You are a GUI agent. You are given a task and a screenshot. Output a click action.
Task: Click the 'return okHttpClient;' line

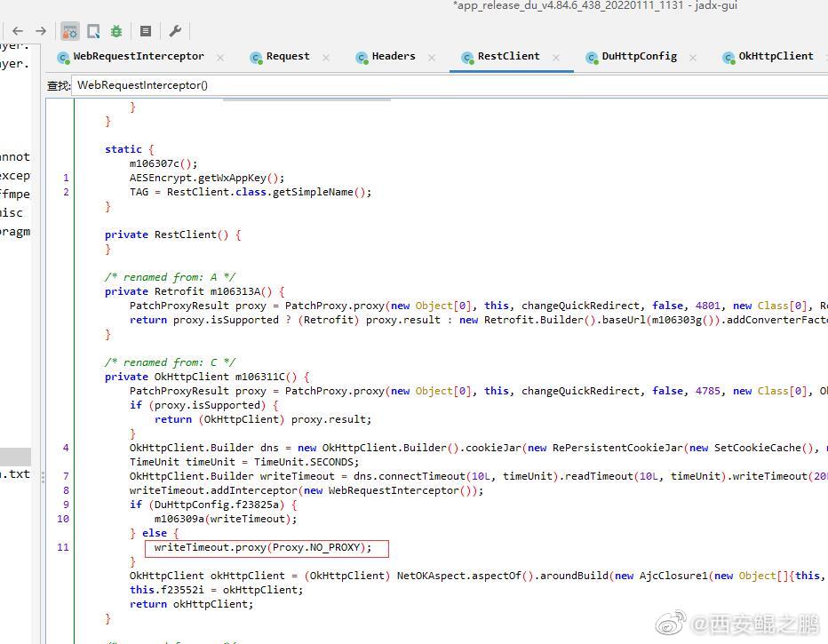click(x=192, y=604)
